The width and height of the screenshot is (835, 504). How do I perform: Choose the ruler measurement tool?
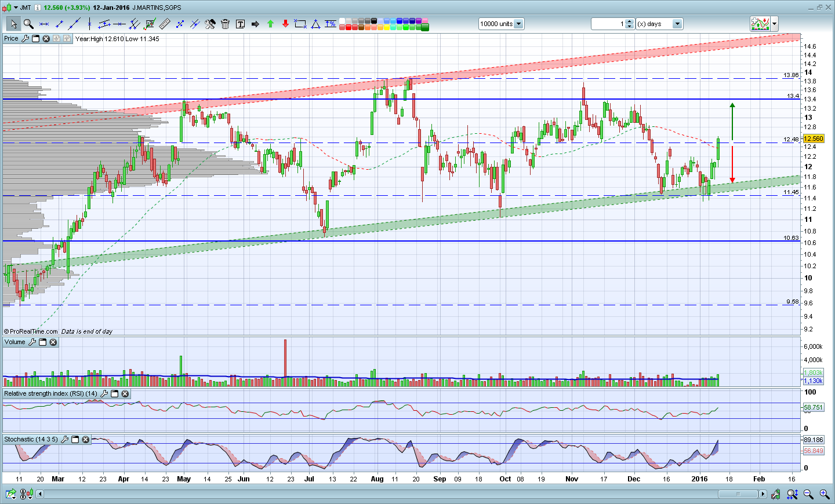point(165,24)
